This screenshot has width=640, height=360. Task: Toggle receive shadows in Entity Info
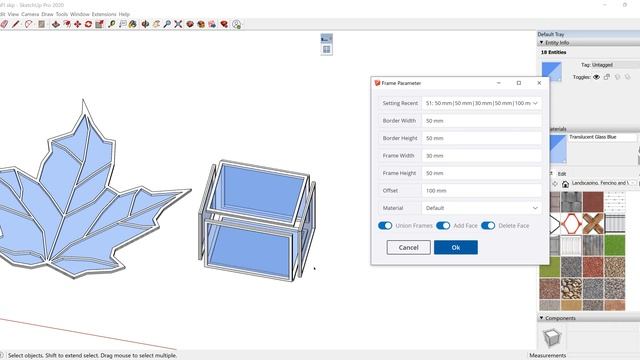[617, 77]
